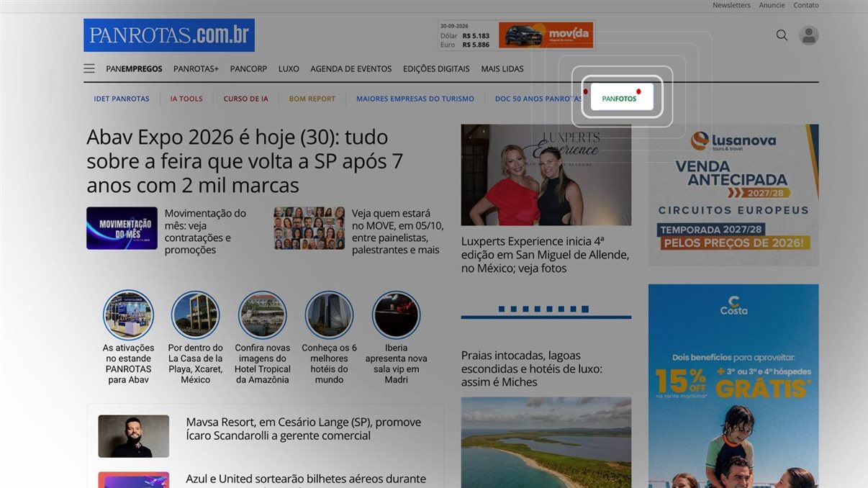The width and height of the screenshot is (868, 488).
Task: Click the Euro R$ 5.886 quote
Action: click(x=465, y=45)
